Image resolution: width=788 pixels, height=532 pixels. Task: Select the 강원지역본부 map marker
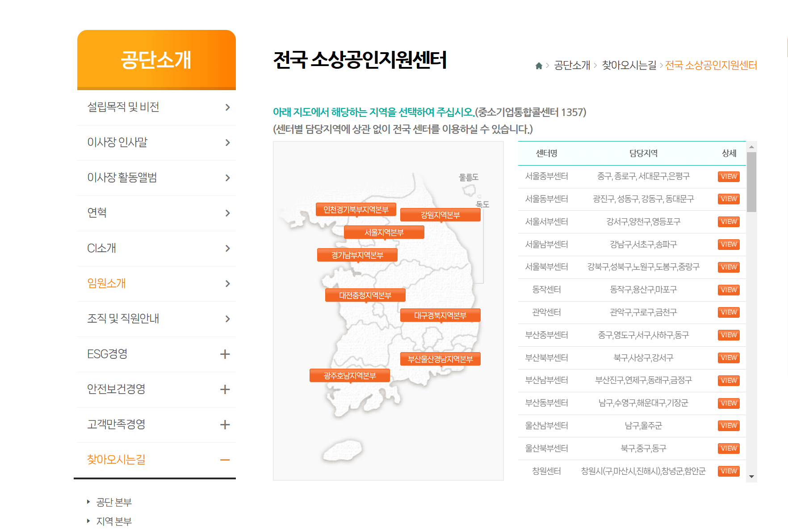[x=440, y=214]
